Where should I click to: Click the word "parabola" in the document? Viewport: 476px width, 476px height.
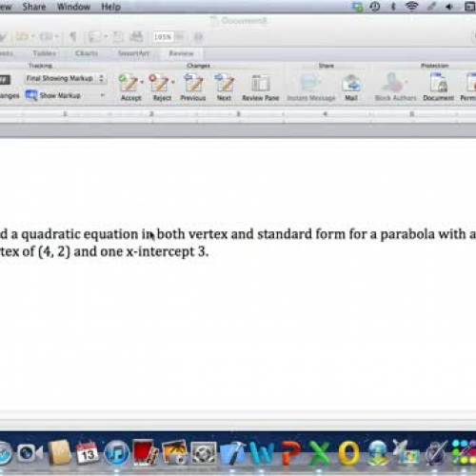[407, 234]
